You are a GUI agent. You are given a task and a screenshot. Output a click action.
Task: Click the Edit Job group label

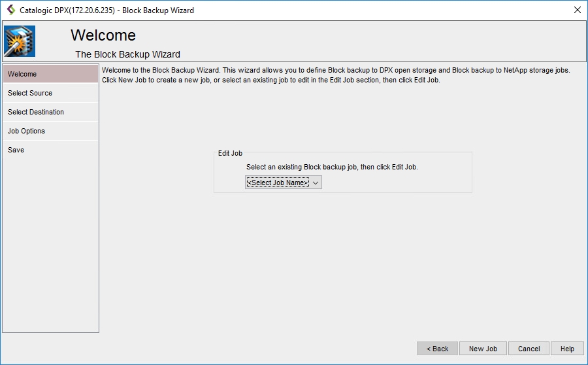click(x=230, y=153)
